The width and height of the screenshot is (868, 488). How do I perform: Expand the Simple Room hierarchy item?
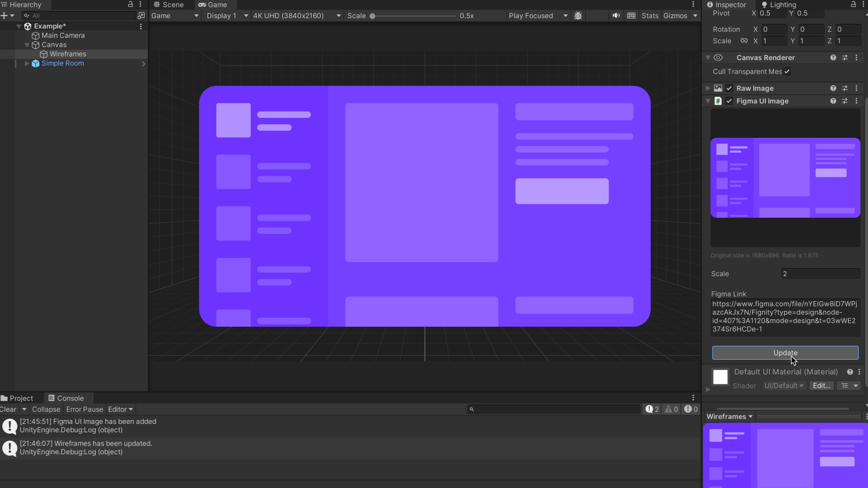coord(26,63)
